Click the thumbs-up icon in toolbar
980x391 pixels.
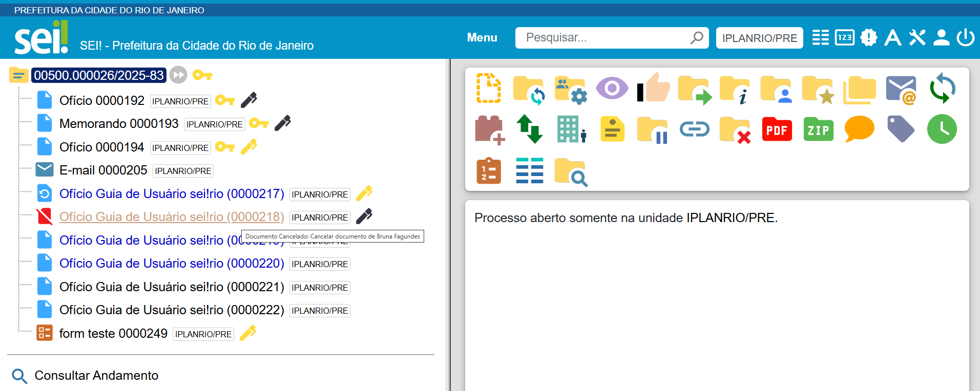tap(653, 88)
